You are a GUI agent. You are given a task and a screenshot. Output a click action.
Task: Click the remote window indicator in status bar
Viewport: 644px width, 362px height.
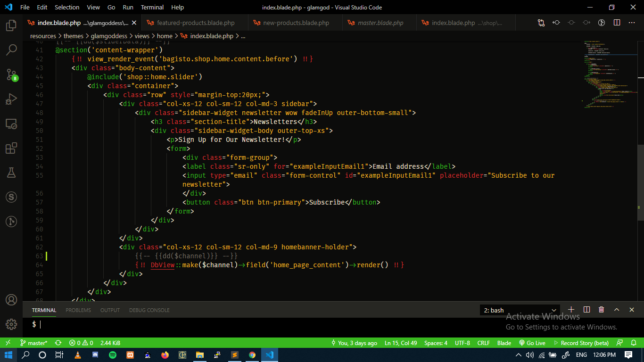tap(9, 343)
